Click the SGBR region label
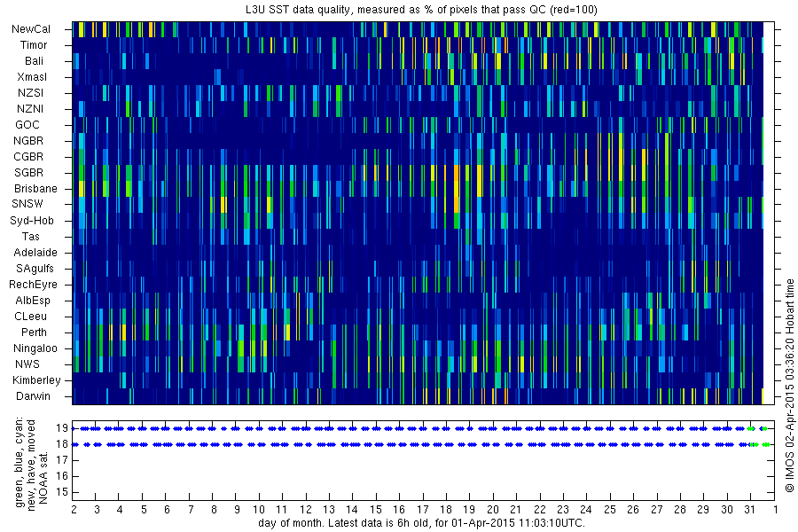Screen dimensions: 798x532 click(28, 173)
